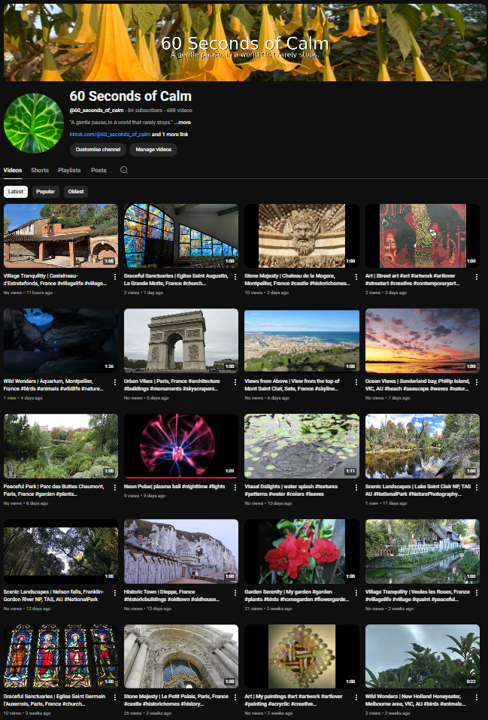
Task: Open options menu for Neon Pulse plasma ball video
Action: click(235, 488)
